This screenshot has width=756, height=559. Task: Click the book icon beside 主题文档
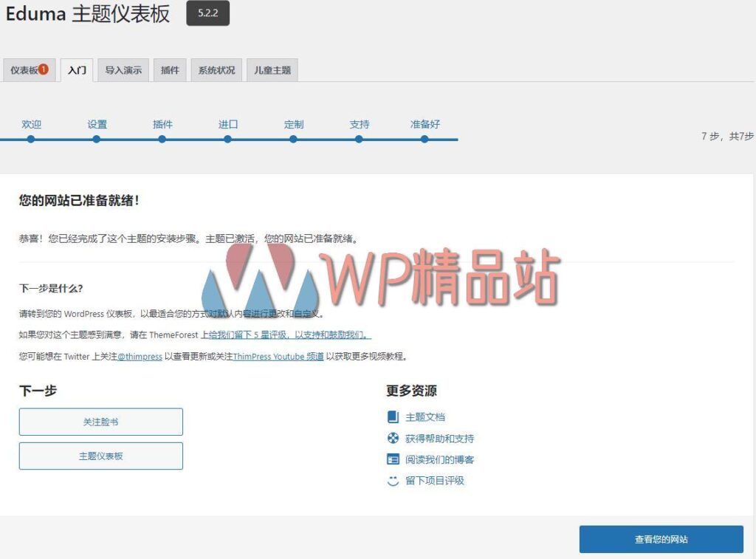(393, 417)
